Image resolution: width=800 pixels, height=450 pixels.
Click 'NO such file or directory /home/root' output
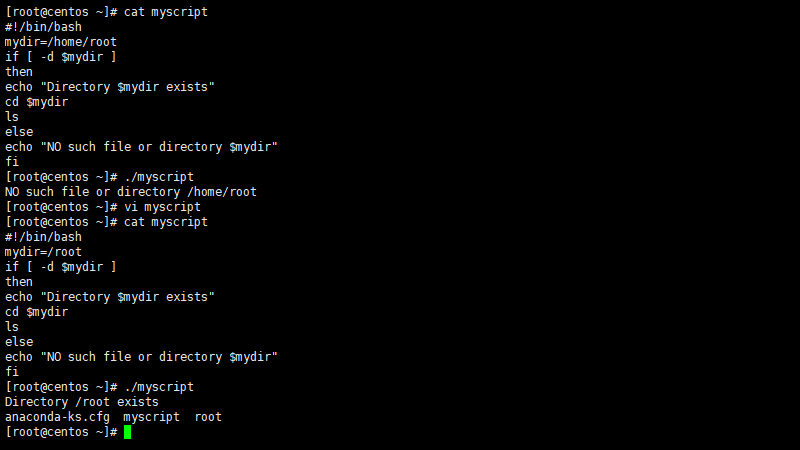[131, 192]
